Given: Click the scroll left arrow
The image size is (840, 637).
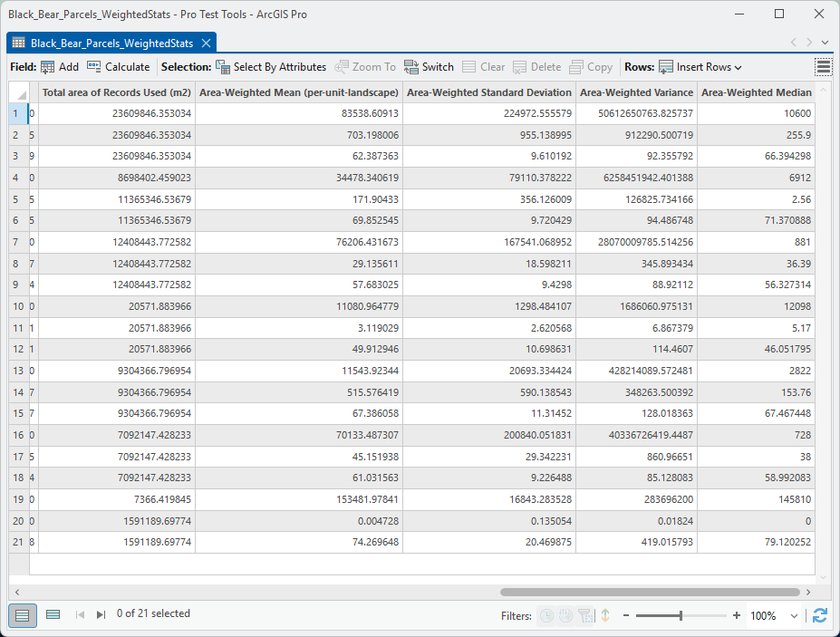Looking at the screenshot, I should pyautogui.click(x=17, y=592).
